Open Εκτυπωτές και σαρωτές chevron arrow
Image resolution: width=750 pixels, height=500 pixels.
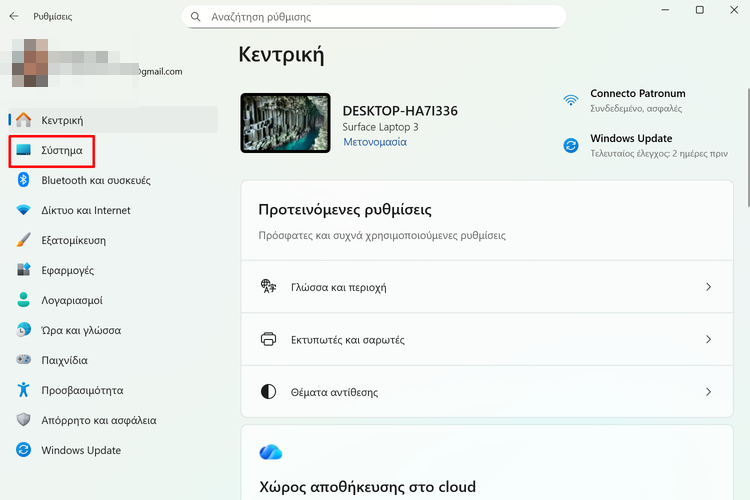(708, 340)
